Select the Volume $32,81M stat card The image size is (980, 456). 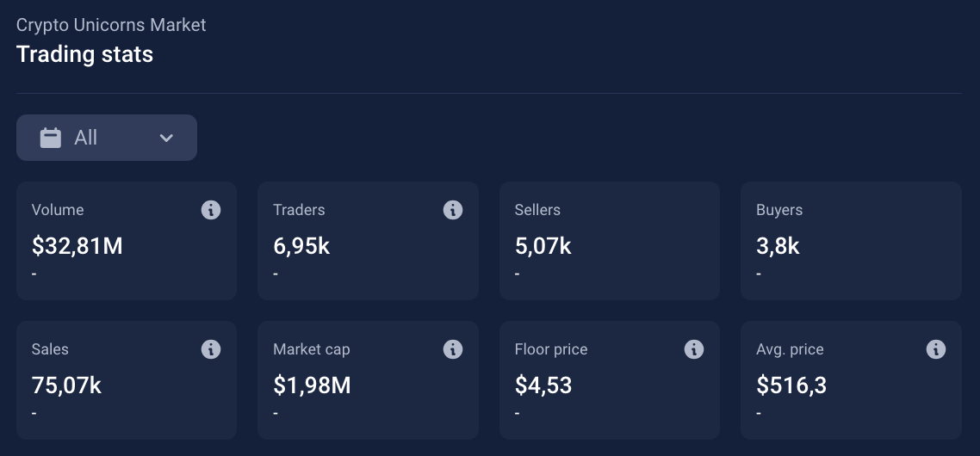127,241
